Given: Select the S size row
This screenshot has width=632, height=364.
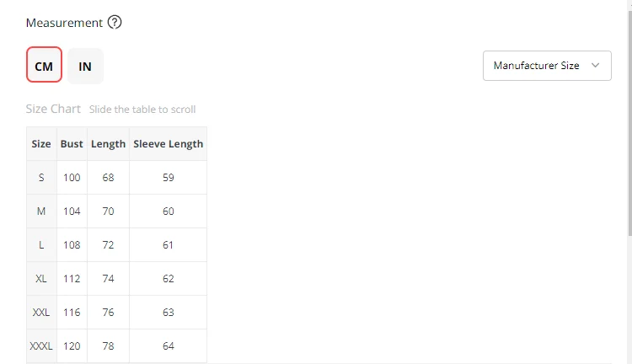Looking at the screenshot, I should 41,178.
